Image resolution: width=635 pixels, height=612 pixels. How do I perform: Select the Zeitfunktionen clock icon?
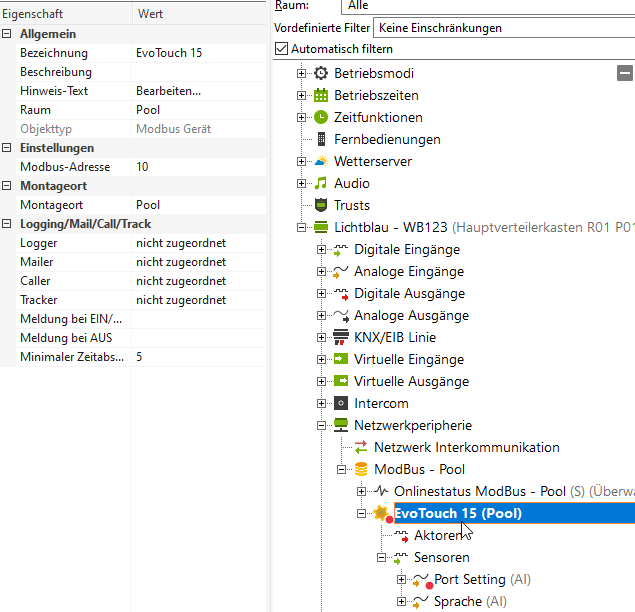tap(321, 117)
